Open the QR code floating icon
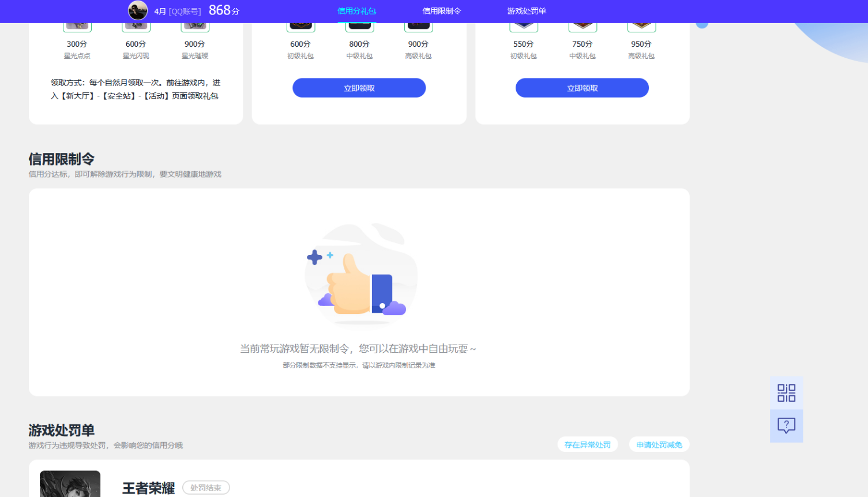The width and height of the screenshot is (868, 497). tap(786, 393)
